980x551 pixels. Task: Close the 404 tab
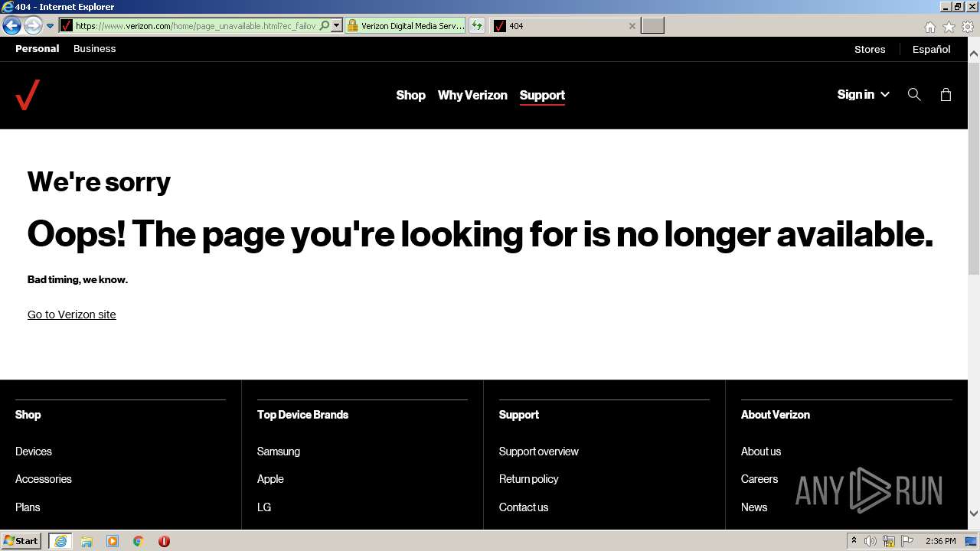point(632,25)
